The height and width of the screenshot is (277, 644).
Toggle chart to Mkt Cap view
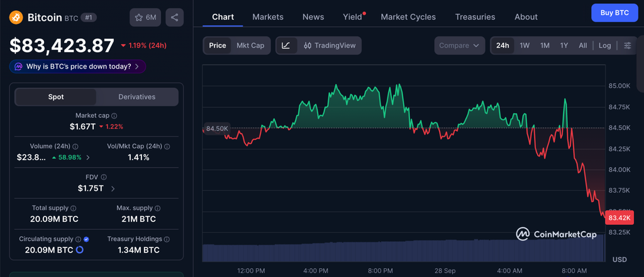tap(250, 46)
